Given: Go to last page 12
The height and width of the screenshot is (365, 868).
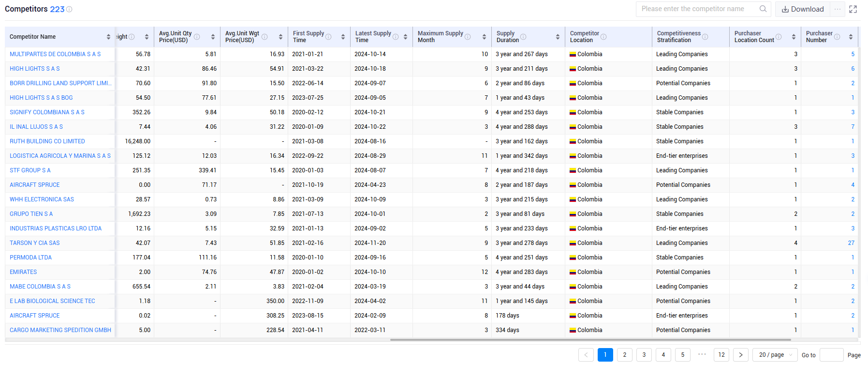Looking at the screenshot, I should [x=721, y=355].
